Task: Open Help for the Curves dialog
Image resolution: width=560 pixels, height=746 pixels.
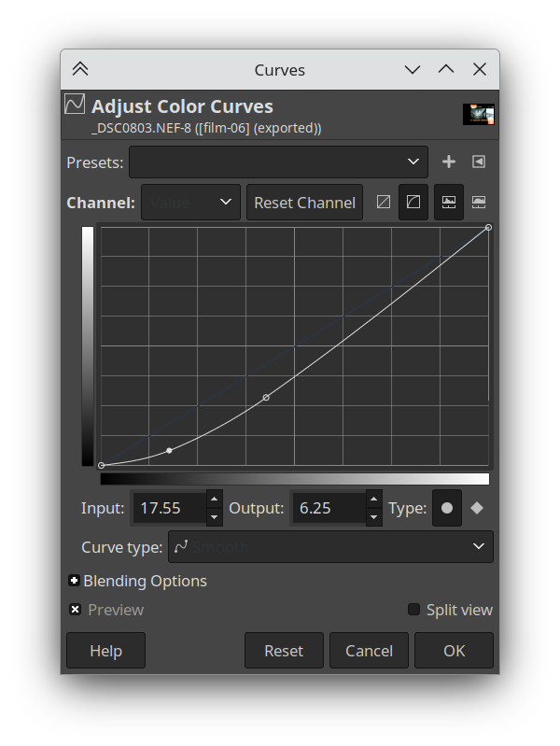Action: point(105,651)
